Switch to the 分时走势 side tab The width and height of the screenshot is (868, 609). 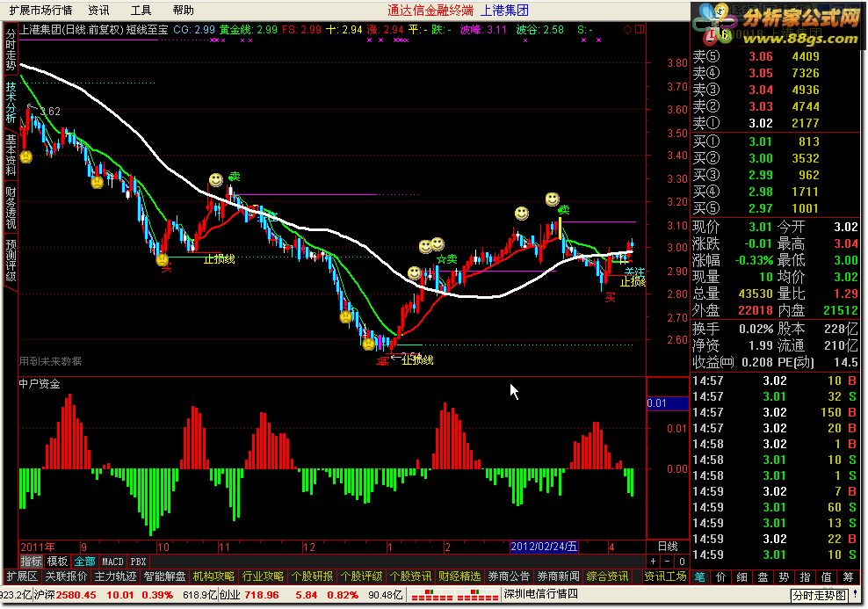point(11,50)
